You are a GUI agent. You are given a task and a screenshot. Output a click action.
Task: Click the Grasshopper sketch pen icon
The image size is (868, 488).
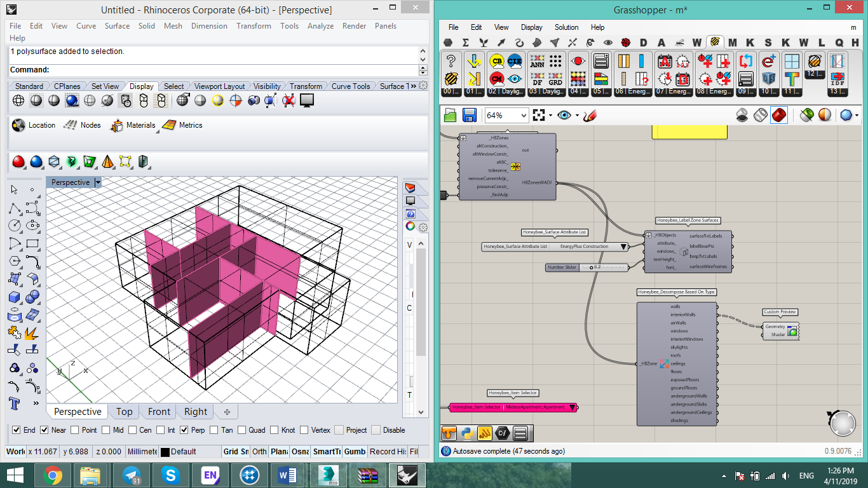(x=590, y=115)
